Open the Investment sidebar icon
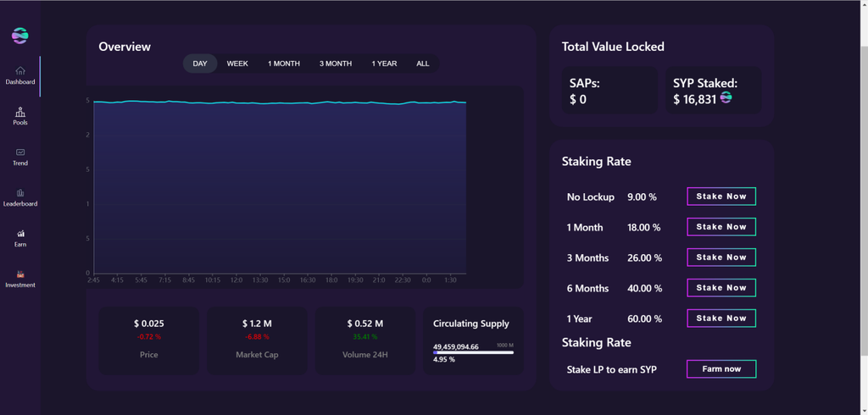Screen dimensions: 868x415 pyautogui.click(x=20, y=274)
